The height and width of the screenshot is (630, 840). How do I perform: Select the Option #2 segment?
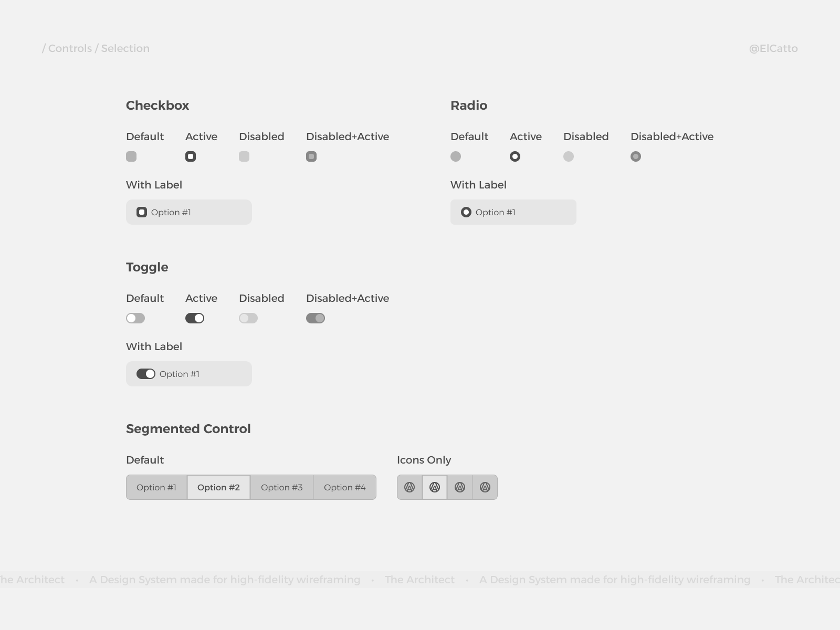pos(218,487)
